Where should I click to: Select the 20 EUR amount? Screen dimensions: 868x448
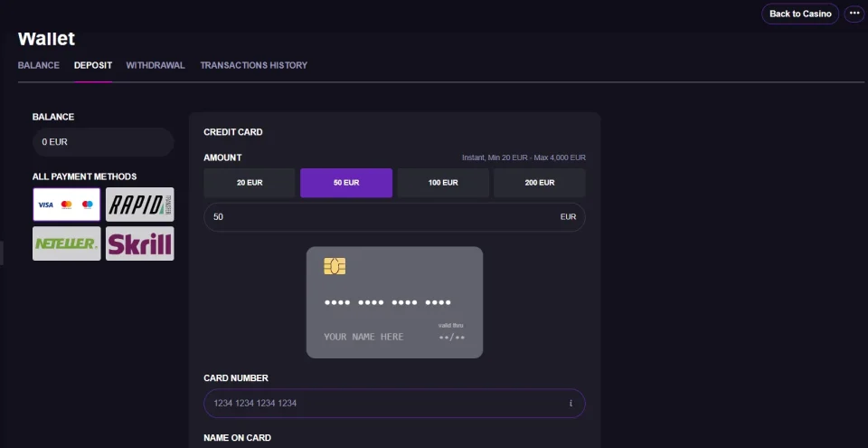250,183
